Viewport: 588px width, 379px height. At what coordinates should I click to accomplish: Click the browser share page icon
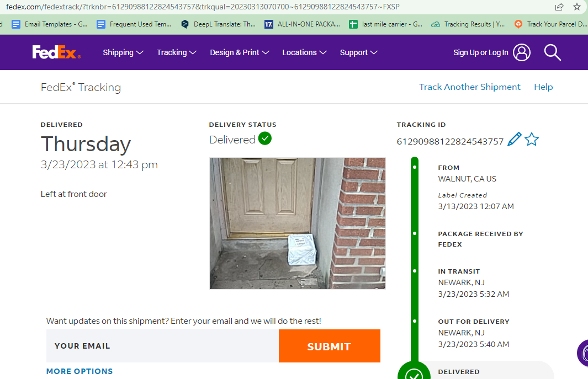559,7
